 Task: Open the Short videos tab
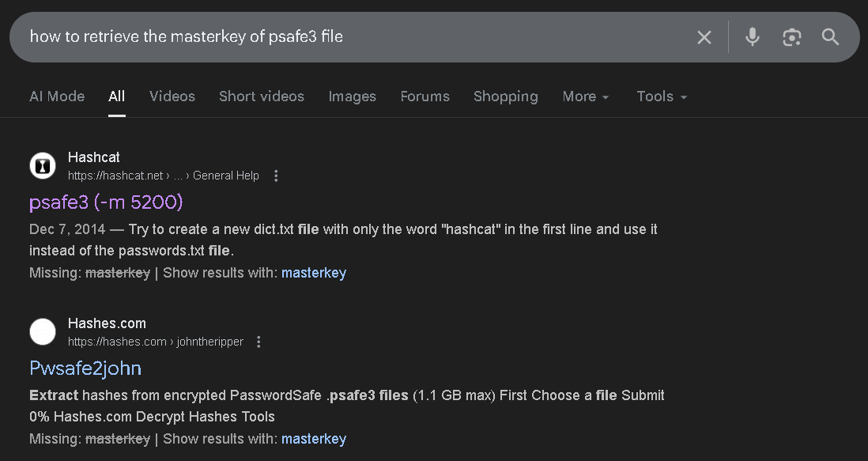[261, 96]
